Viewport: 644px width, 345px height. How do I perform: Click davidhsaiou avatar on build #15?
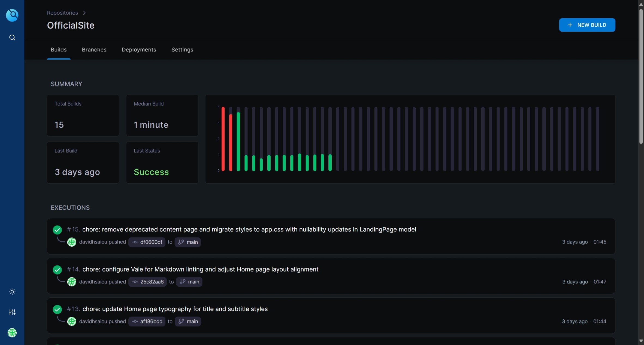[72, 242]
